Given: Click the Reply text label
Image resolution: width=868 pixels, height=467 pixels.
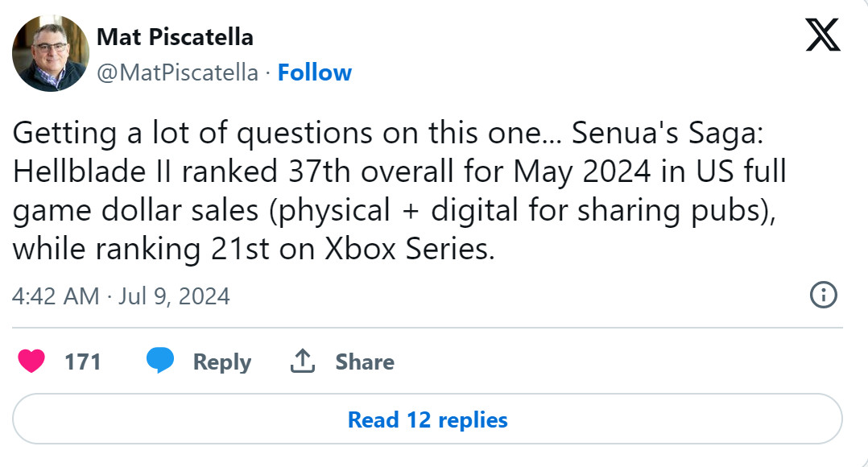Looking at the screenshot, I should tap(221, 362).
